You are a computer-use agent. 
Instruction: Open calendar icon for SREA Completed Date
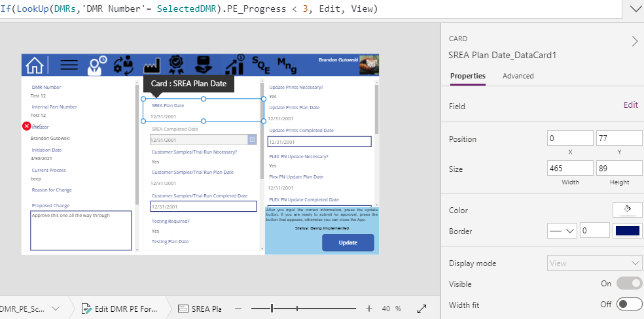pos(252,140)
